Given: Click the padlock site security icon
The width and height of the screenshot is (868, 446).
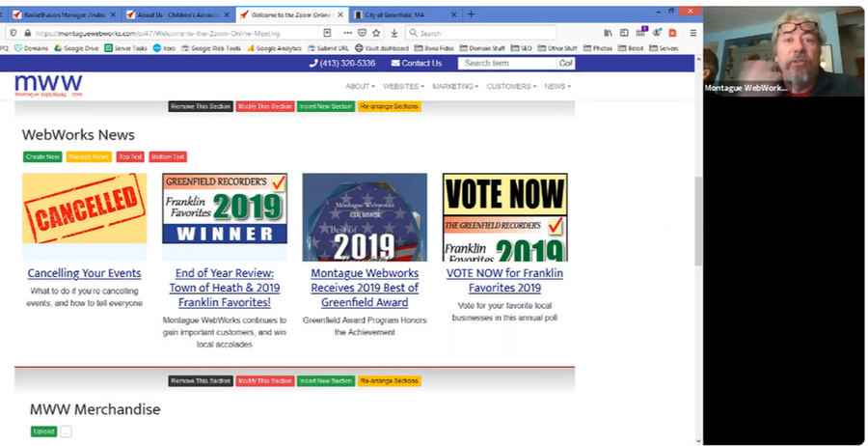Looking at the screenshot, I should click(28, 33).
